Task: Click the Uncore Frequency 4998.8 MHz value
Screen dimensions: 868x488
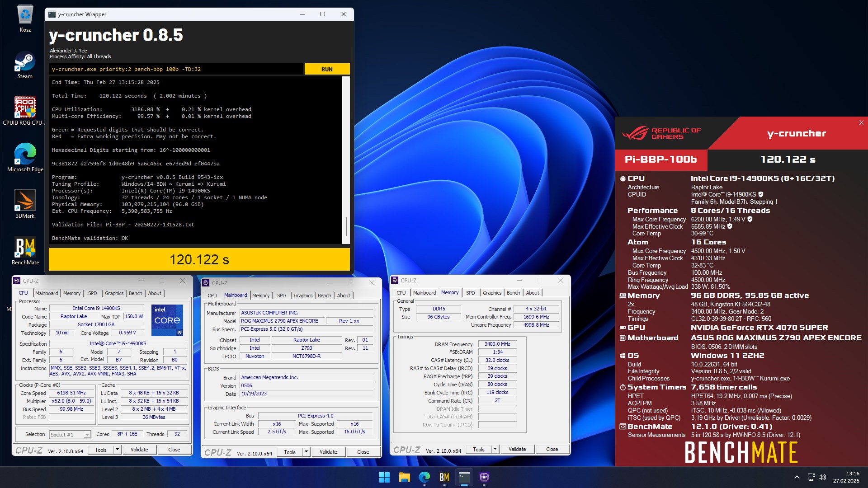Action: [536, 325]
